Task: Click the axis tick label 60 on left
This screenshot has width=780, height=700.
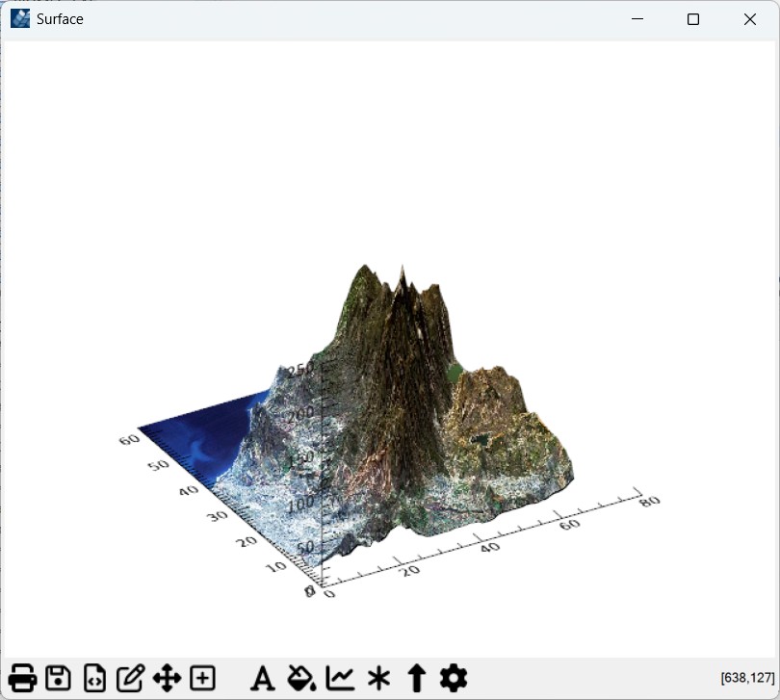Action: pos(130,439)
